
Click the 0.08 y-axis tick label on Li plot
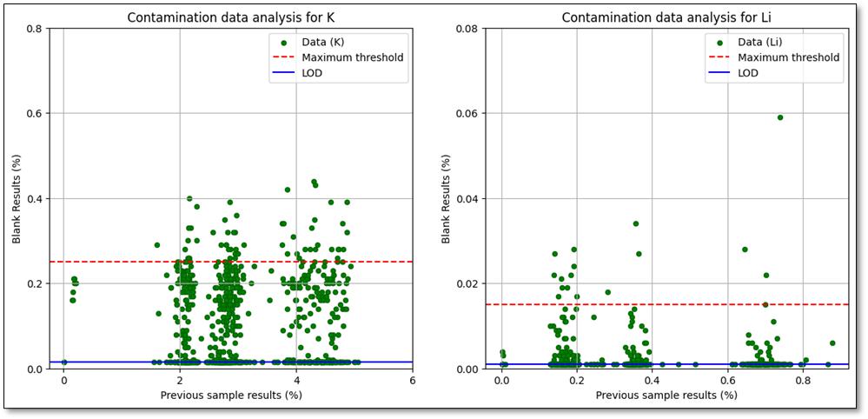(467, 29)
